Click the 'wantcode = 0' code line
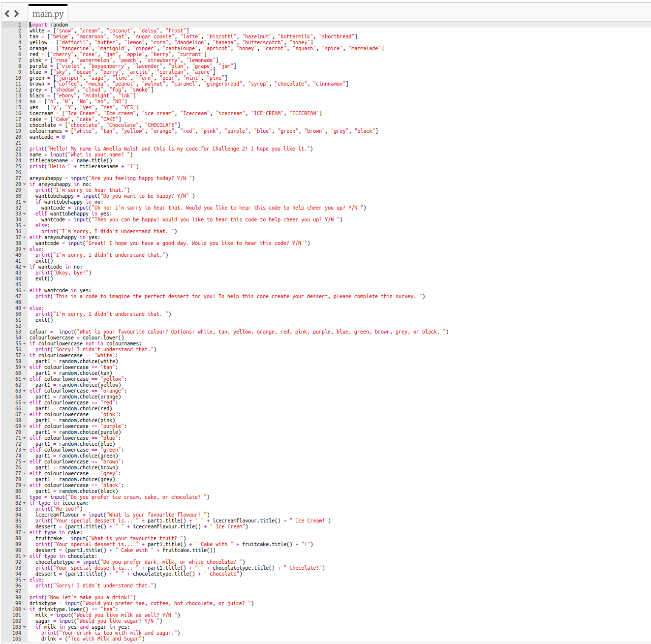This screenshot has height=644, width=651. (47, 137)
